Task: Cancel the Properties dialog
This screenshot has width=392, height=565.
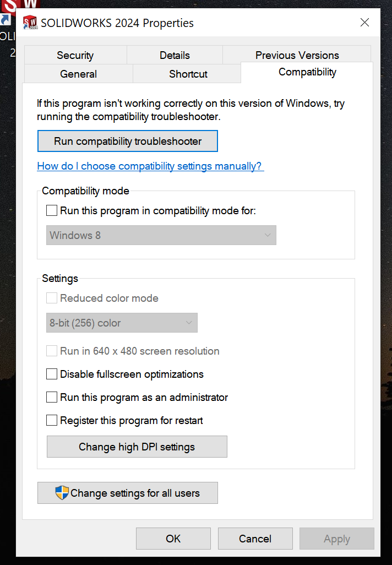Action: click(255, 539)
